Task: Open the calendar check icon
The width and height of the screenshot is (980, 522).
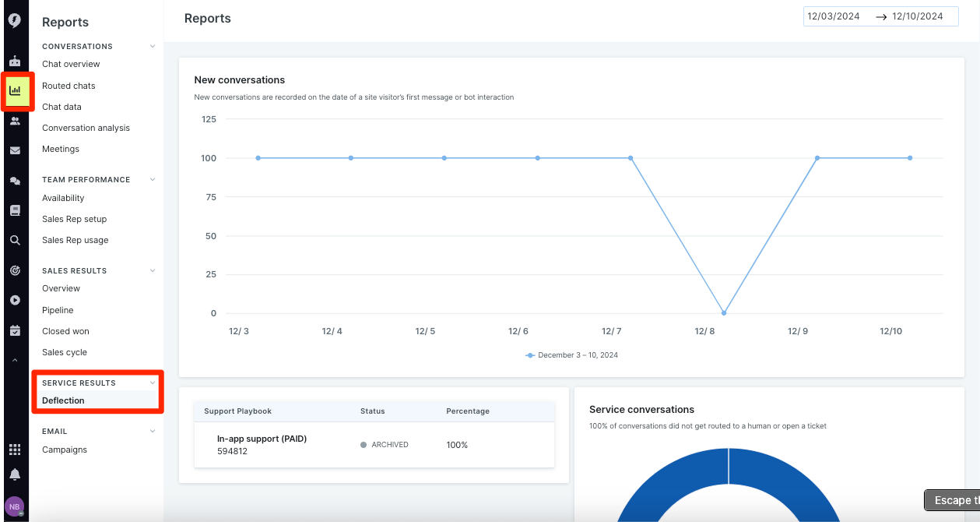Action: pyautogui.click(x=15, y=330)
